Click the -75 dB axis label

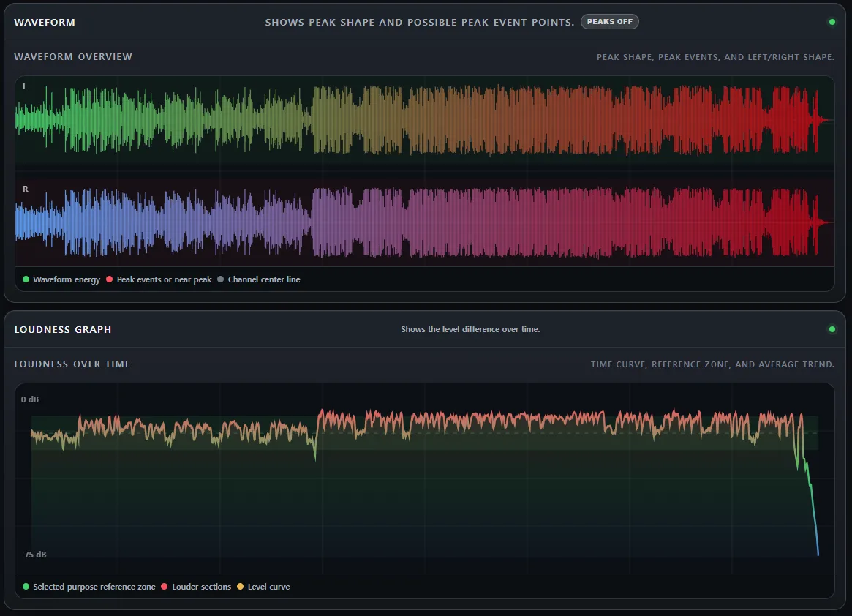pos(34,555)
